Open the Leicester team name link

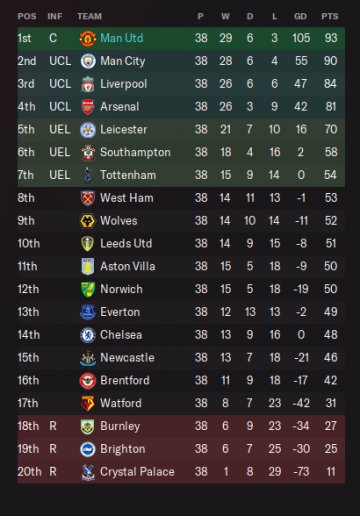(x=124, y=130)
